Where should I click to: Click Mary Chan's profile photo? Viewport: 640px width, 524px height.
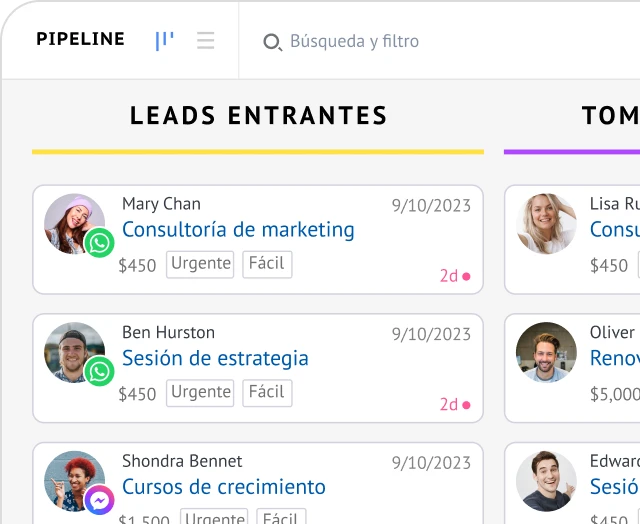tap(74, 224)
